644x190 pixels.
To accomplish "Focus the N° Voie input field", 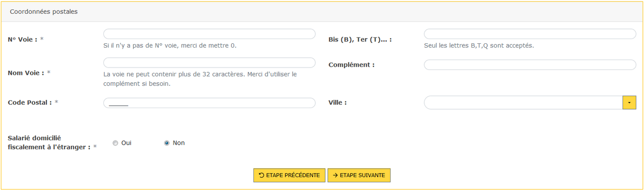I will click(209, 34).
